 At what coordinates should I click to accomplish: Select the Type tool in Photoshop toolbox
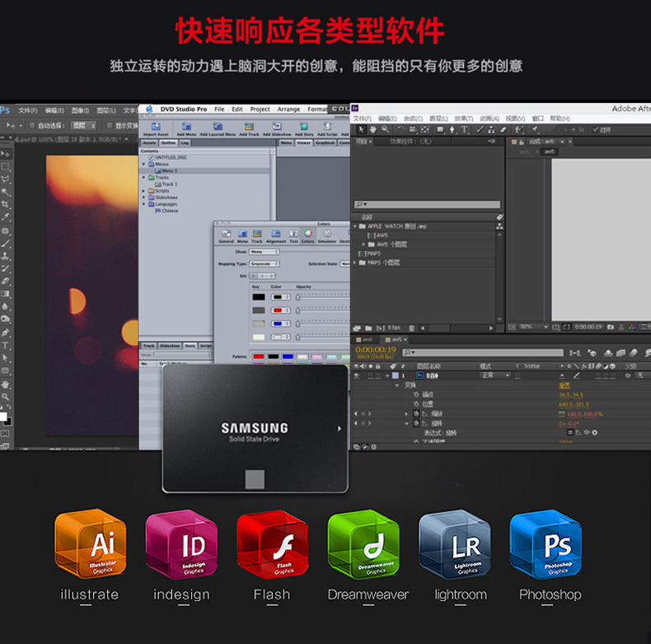pos(6,345)
